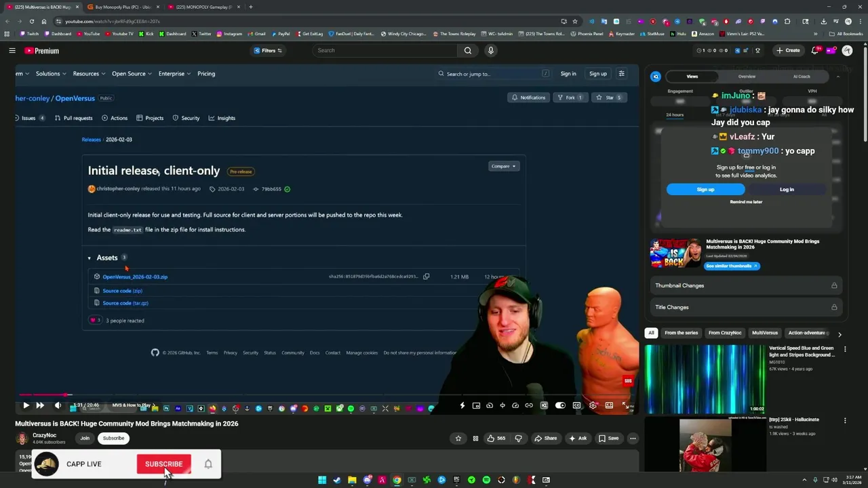Image resolution: width=868 pixels, height=488 pixels.
Task: Open the account avatar menu
Action: coord(847,50)
